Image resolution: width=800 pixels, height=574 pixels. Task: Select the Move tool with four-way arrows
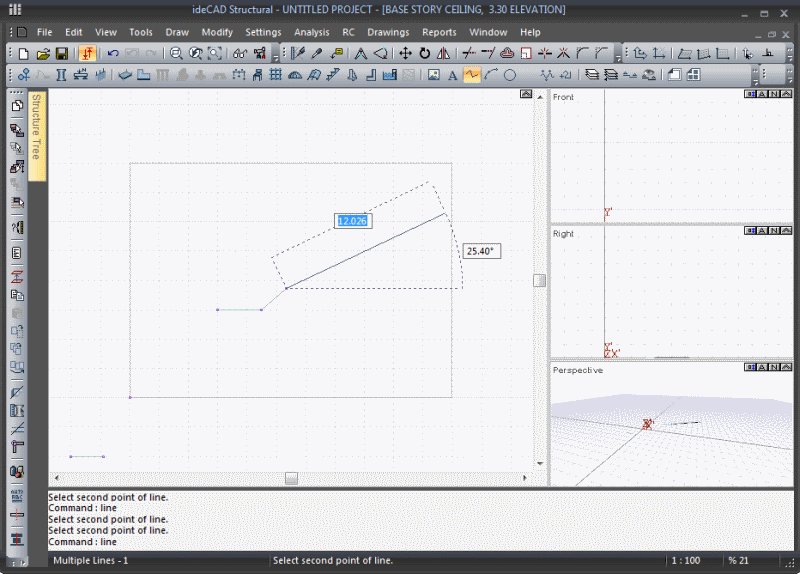pyautogui.click(x=406, y=54)
